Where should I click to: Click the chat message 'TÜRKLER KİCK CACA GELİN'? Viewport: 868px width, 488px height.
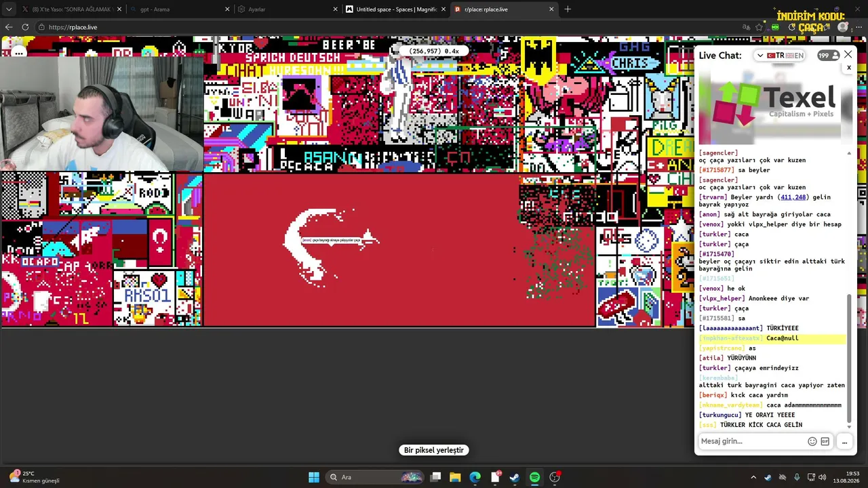tap(761, 425)
